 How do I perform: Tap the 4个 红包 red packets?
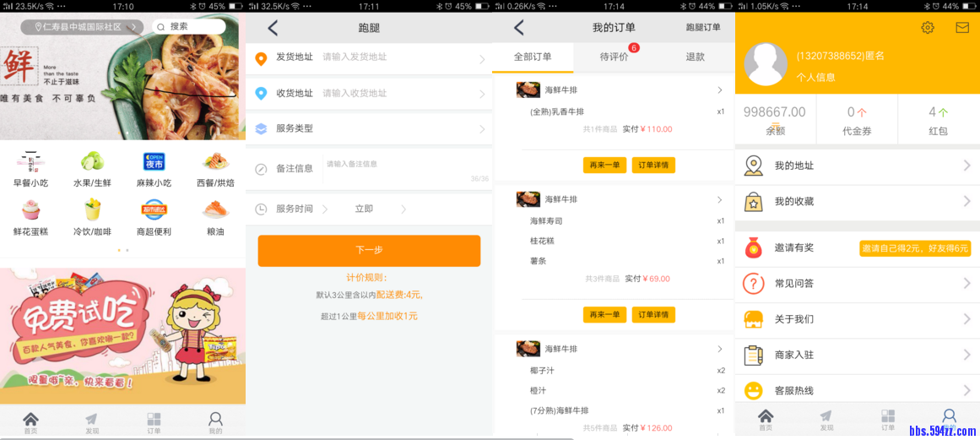[938, 120]
